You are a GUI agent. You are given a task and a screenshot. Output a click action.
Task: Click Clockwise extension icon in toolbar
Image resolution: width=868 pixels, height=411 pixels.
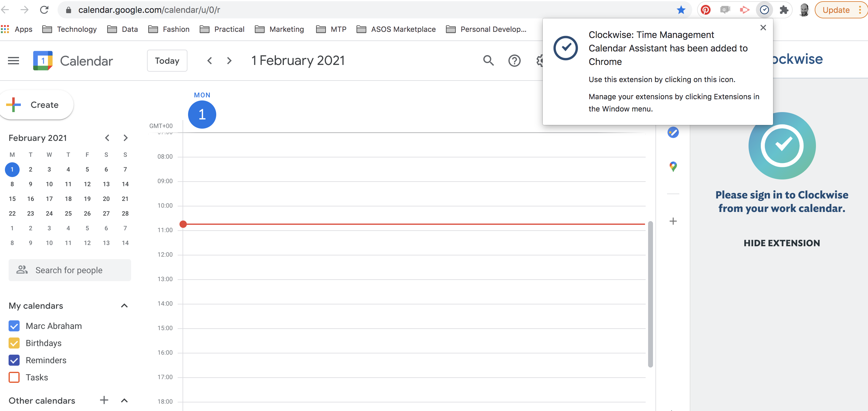tap(764, 10)
